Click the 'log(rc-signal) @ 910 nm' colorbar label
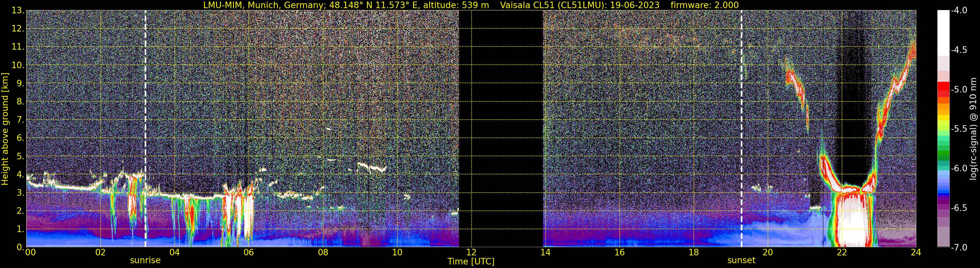The image size is (980, 268). point(973,129)
